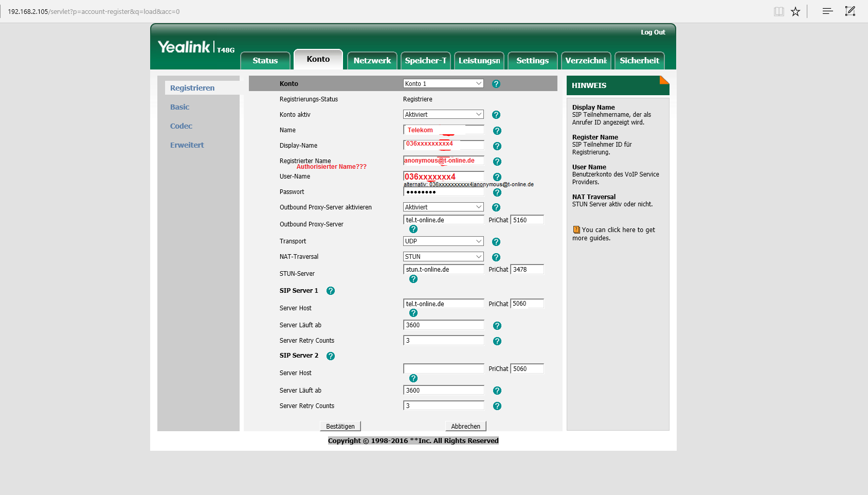This screenshot has width=868, height=495.
Task: Open Codec sidebar section
Action: (x=182, y=126)
